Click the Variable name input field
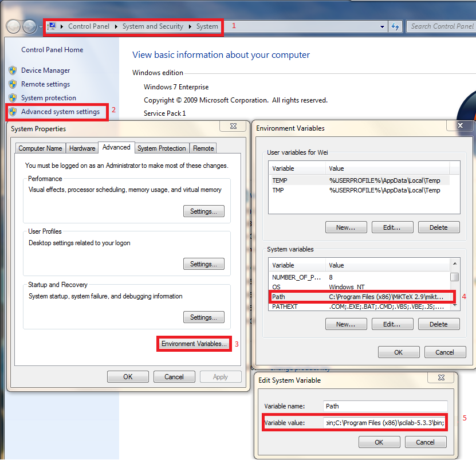The image size is (476, 460). pyautogui.click(x=385, y=406)
